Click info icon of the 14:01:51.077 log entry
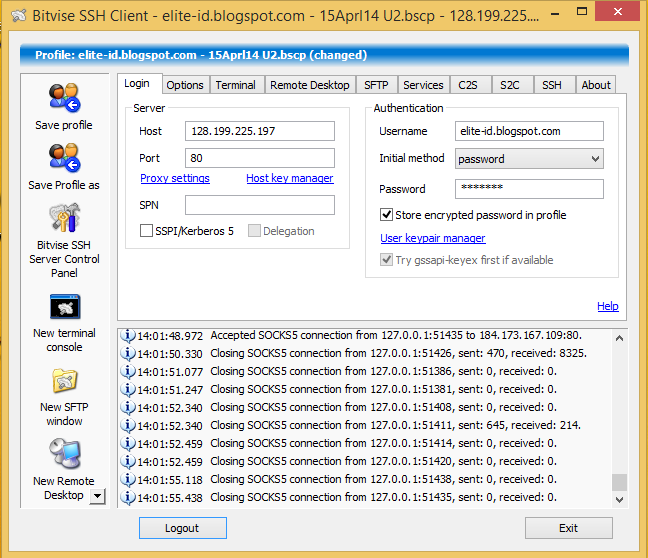The image size is (648, 558). (x=128, y=372)
